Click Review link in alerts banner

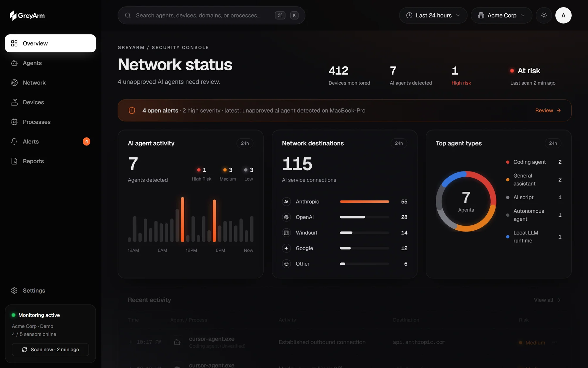tap(548, 111)
